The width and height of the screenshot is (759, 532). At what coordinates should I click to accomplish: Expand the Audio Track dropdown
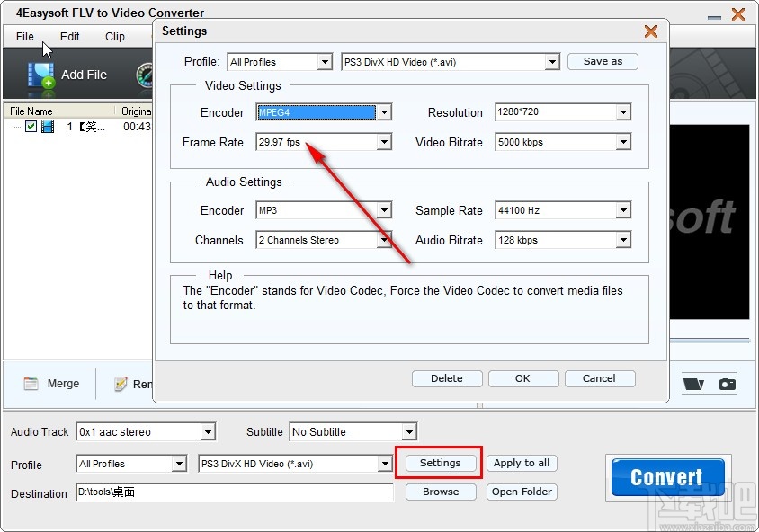(x=209, y=431)
